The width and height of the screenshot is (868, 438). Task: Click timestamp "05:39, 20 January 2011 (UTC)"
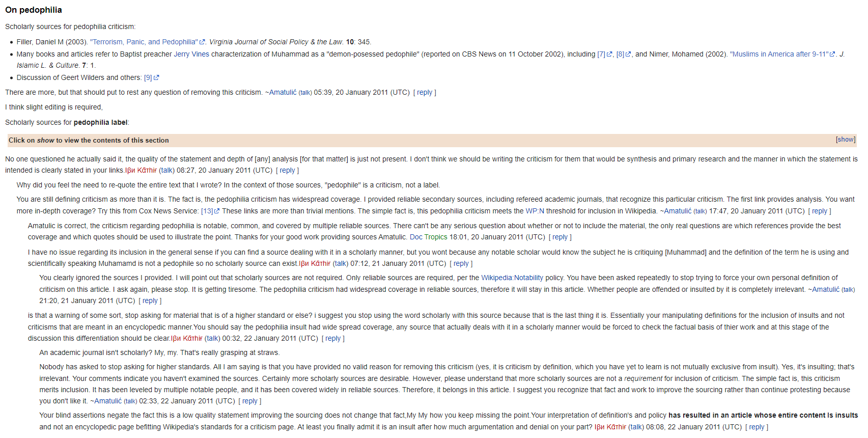(x=361, y=92)
